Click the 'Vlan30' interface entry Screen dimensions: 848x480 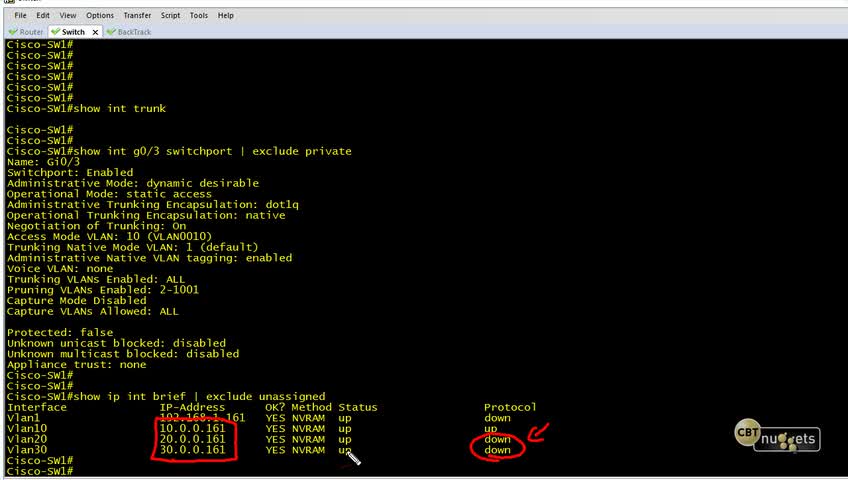pyautogui.click(x=26, y=450)
